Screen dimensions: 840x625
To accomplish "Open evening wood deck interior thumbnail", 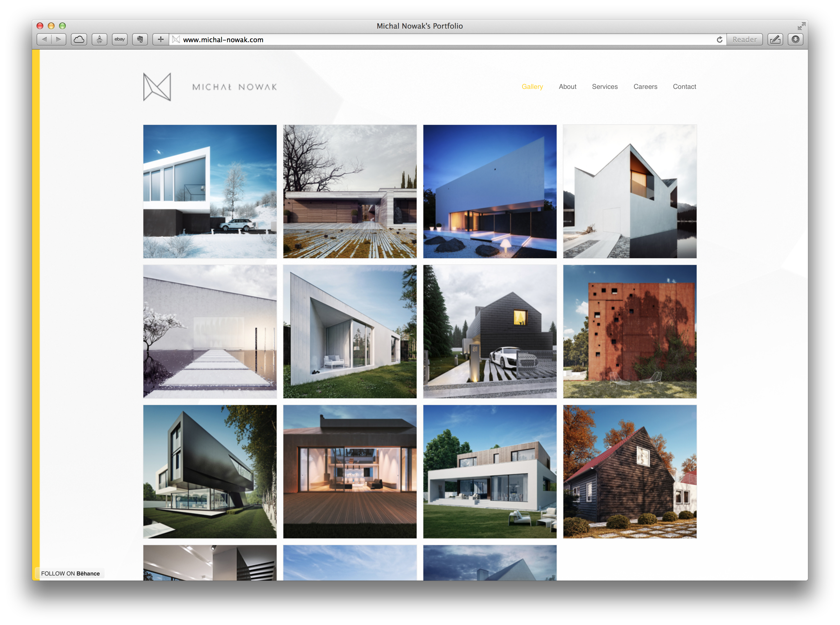I will tap(350, 472).
